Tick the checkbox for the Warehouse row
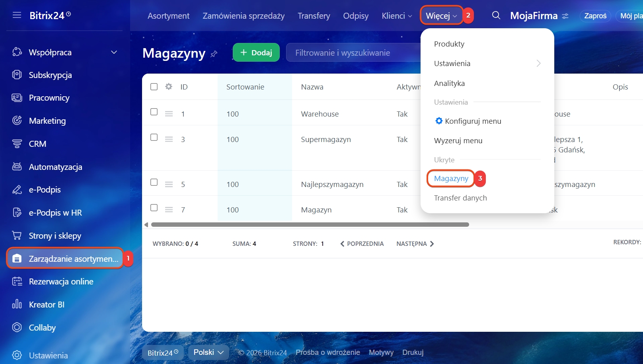 (x=154, y=112)
